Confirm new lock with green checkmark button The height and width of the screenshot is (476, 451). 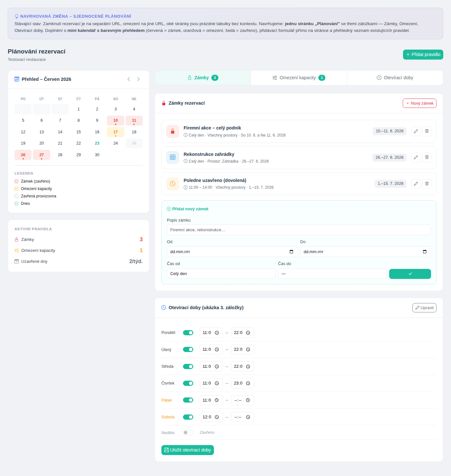click(x=410, y=274)
